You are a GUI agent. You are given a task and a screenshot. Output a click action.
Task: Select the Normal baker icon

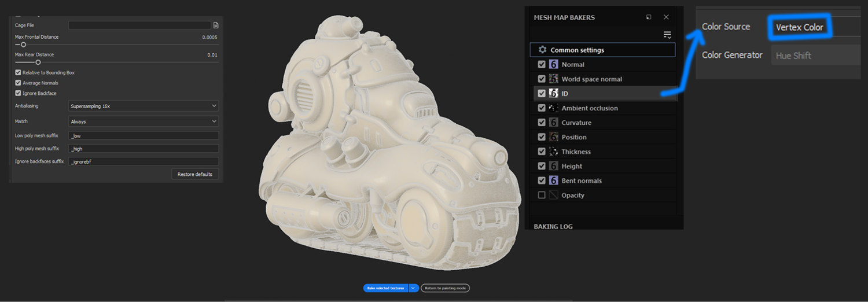pos(553,64)
